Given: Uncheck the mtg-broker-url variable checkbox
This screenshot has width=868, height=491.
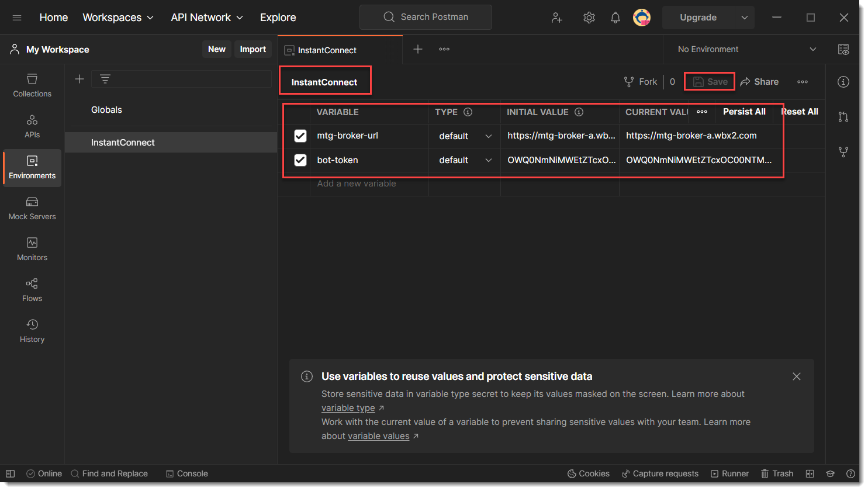Looking at the screenshot, I should click(x=300, y=136).
